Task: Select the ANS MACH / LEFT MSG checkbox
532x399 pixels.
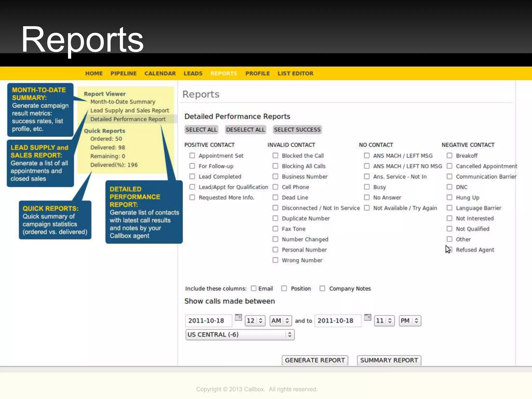Action: tap(367, 156)
